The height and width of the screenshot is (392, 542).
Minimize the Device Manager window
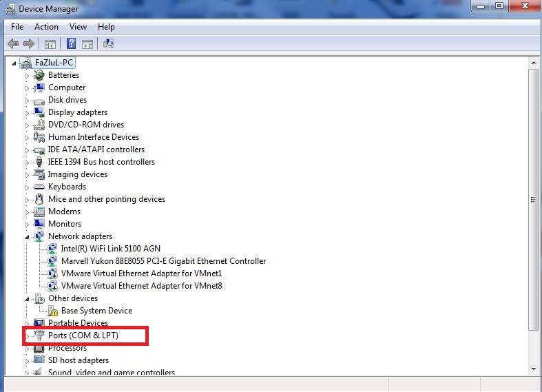coord(481,6)
